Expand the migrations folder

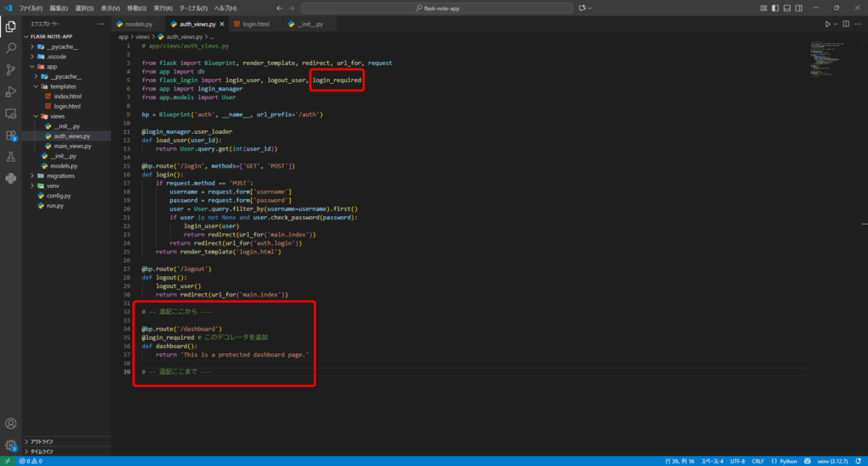(60, 175)
